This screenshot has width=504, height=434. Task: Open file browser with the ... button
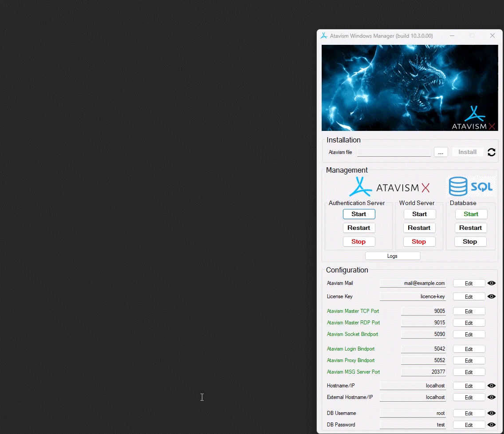click(441, 152)
